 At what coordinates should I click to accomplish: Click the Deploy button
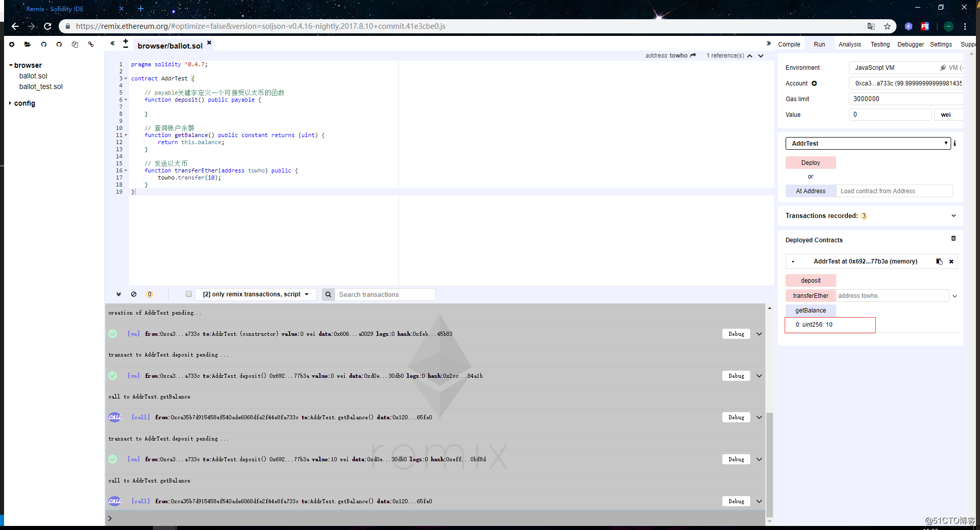point(810,163)
